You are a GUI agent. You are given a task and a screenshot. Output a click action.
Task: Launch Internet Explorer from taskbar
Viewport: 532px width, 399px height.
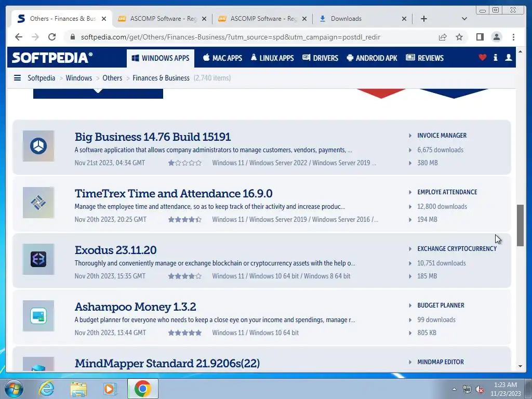[46, 389]
